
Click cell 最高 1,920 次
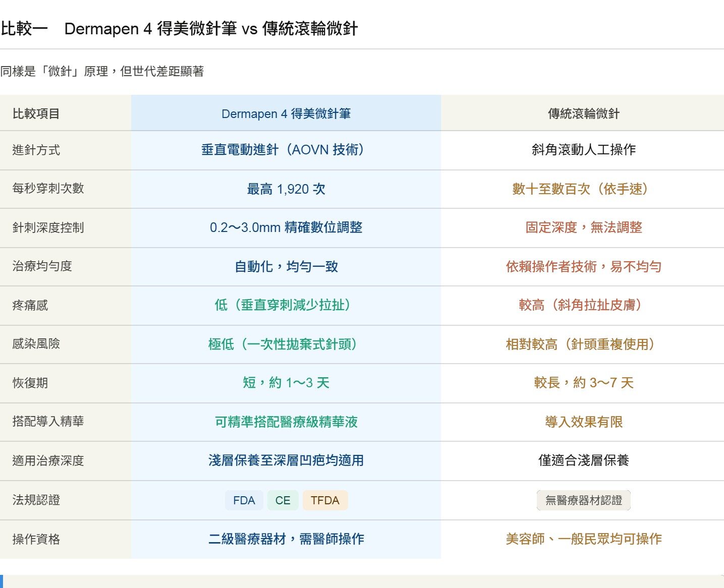pyautogui.click(x=286, y=189)
